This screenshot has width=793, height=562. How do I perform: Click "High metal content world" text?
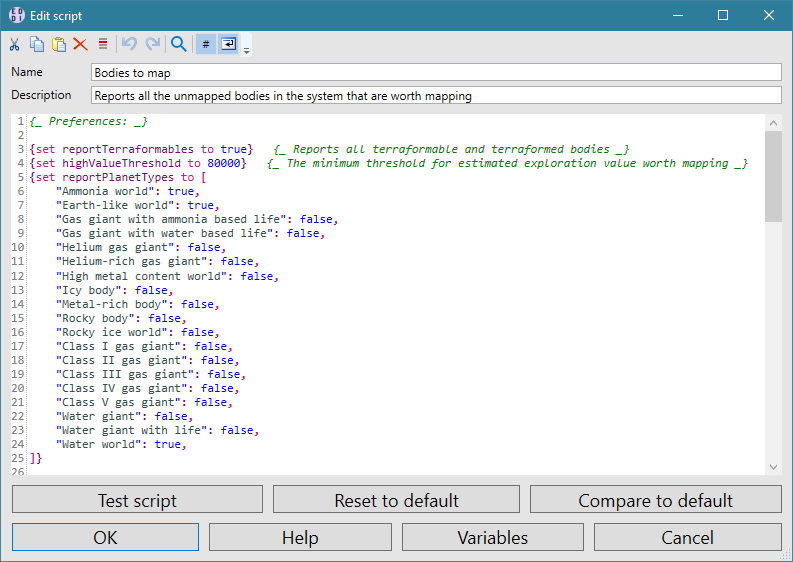[x=141, y=276]
